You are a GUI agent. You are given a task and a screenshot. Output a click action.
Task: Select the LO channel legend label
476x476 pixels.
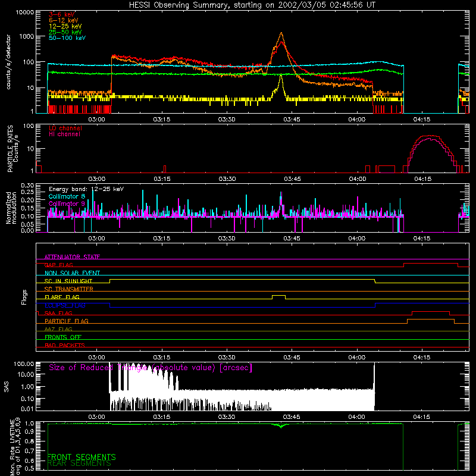pos(65,128)
